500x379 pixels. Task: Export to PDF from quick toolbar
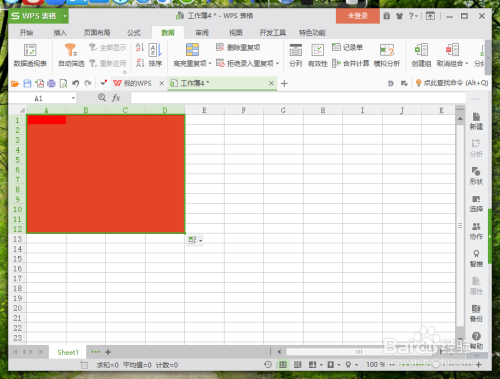coord(40,83)
